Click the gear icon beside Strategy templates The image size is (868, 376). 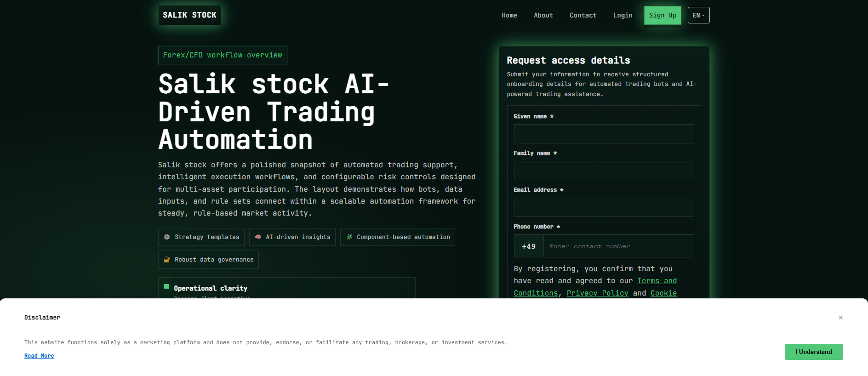(x=167, y=237)
